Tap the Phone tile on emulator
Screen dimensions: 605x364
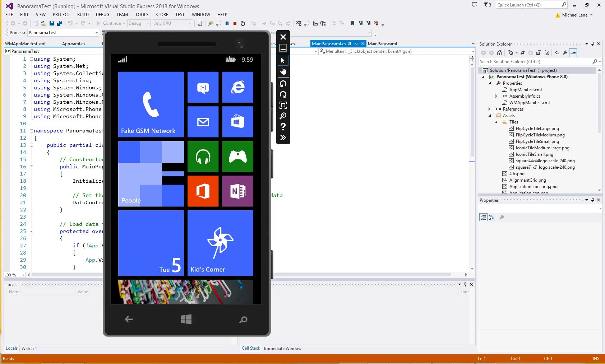point(151,104)
